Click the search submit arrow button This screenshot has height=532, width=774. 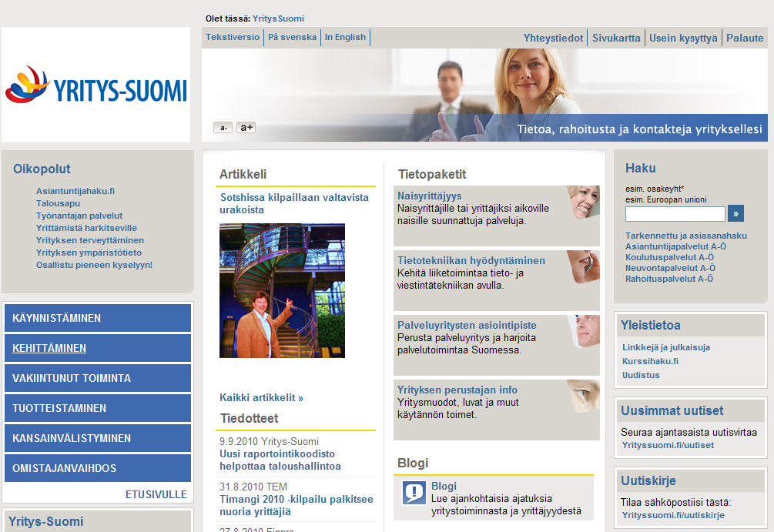(x=735, y=214)
